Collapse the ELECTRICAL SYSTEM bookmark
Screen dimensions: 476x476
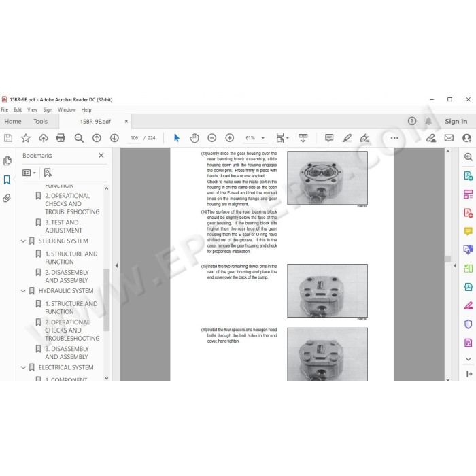23,367
